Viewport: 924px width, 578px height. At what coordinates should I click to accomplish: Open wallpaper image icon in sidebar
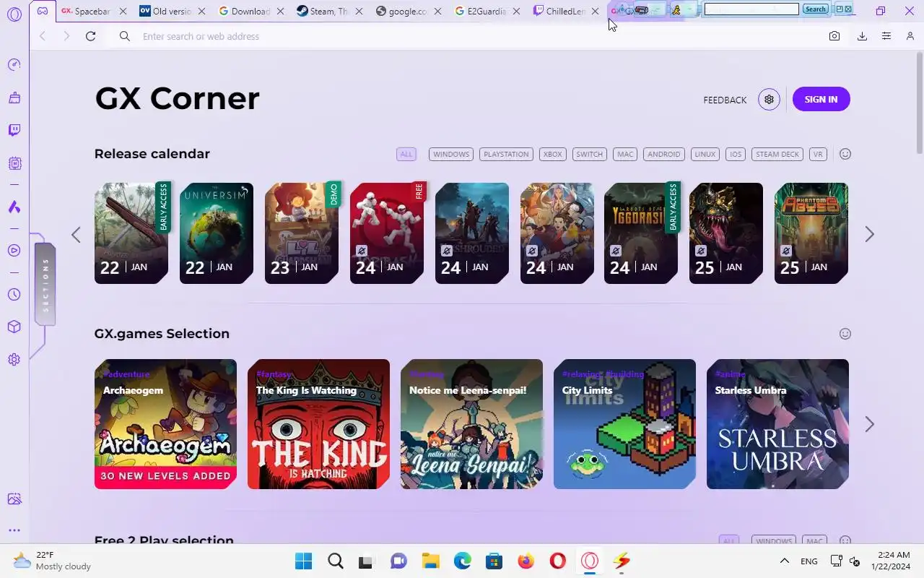[x=14, y=499]
